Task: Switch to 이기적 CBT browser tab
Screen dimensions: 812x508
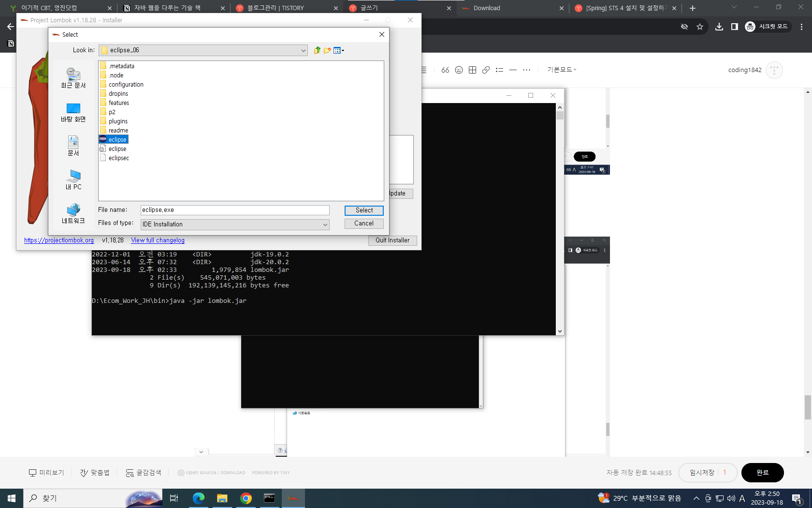Action: pos(60,8)
